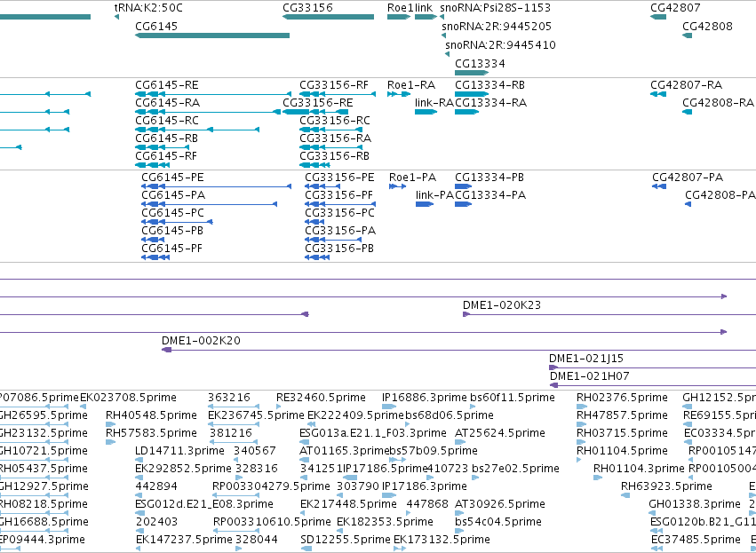This screenshot has width=756, height=553.
Task: Open the CG42808 gene feature
Action: pyautogui.click(x=688, y=36)
